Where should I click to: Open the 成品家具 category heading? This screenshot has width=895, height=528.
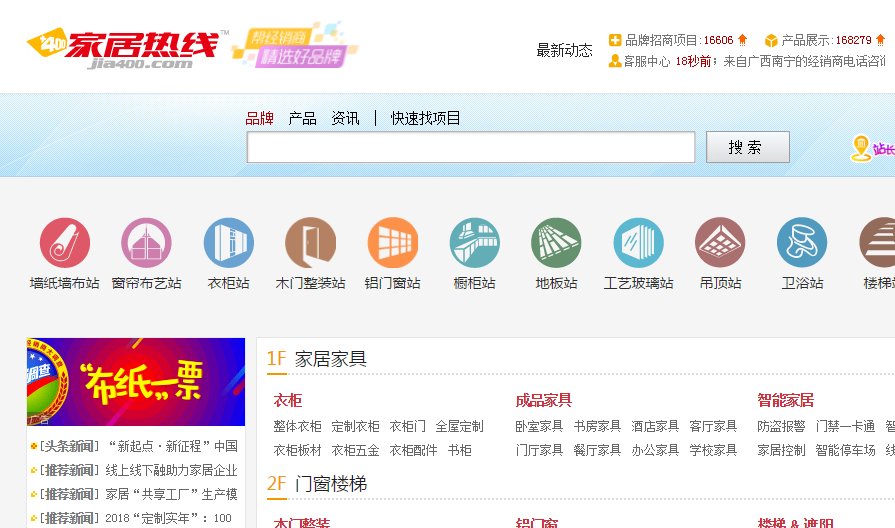543,400
